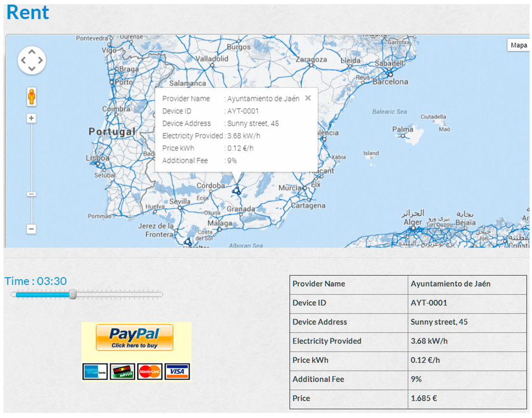Click the Price value 1.685 € cell
Image resolution: width=532 pixels, height=418 pixels.
467,398
